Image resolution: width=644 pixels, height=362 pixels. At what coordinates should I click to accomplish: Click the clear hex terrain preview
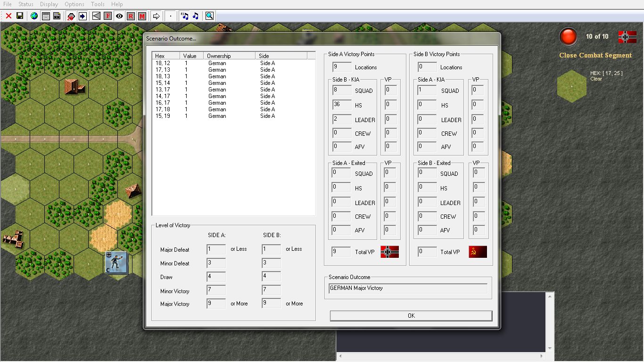(572, 86)
